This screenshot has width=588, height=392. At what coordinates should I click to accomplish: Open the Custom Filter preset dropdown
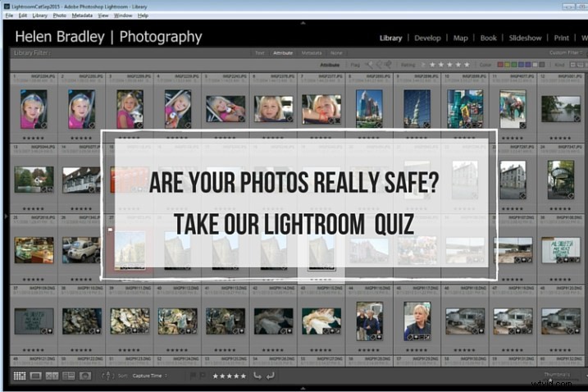pyautogui.click(x=566, y=52)
